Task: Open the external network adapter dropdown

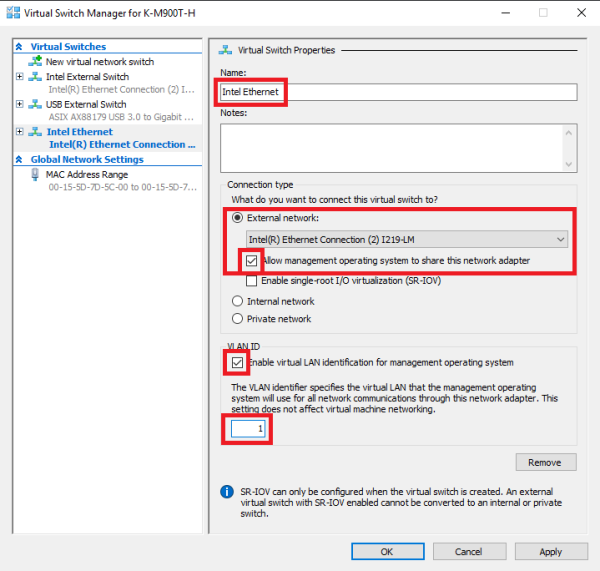Action: tap(407, 239)
